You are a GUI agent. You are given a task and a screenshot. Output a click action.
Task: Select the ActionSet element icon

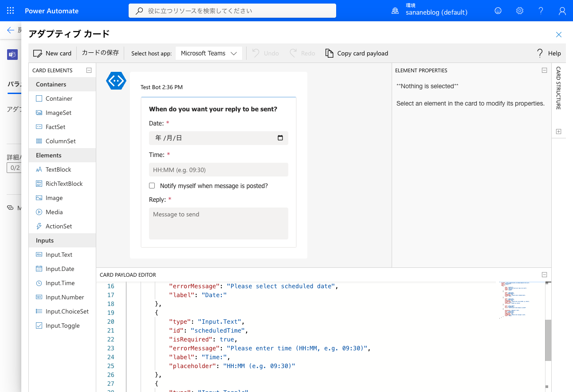click(39, 226)
